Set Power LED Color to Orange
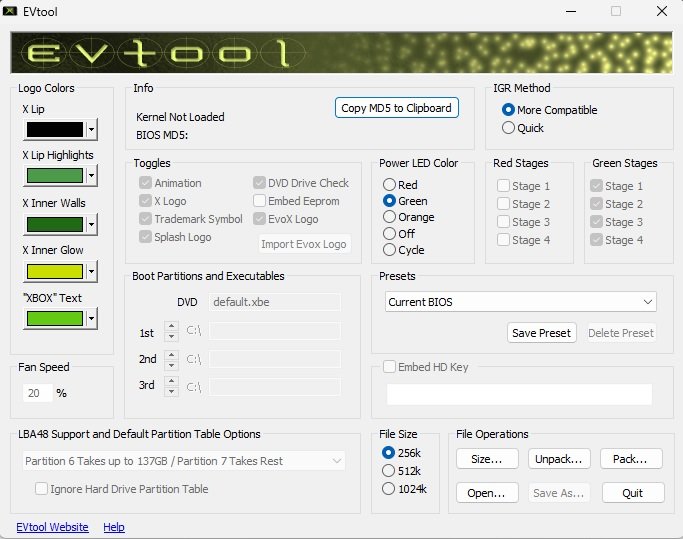The width and height of the screenshot is (683, 539). (409, 217)
